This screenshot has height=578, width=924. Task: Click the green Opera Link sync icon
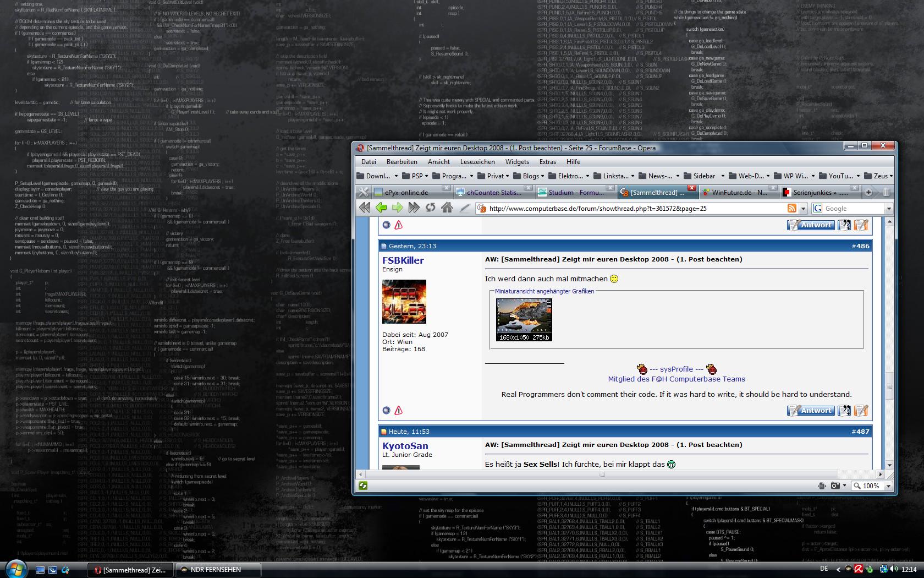tap(363, 486)
